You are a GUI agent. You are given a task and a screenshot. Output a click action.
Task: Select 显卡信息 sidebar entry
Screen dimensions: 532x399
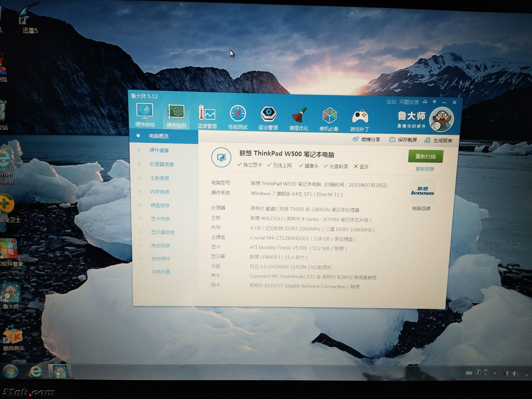pos(160,219)
